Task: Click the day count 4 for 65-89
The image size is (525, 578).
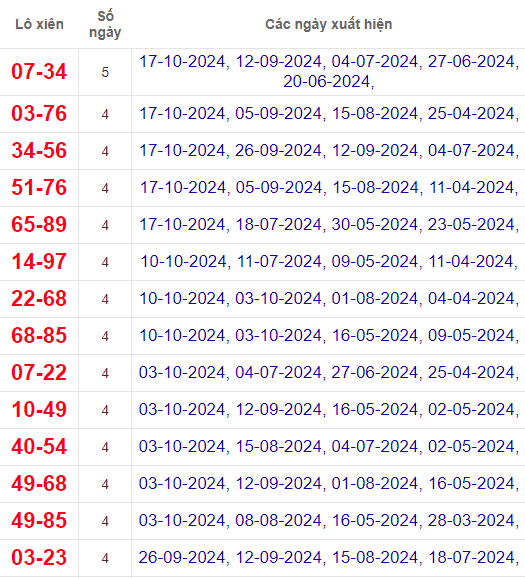Action: (105, 225)
